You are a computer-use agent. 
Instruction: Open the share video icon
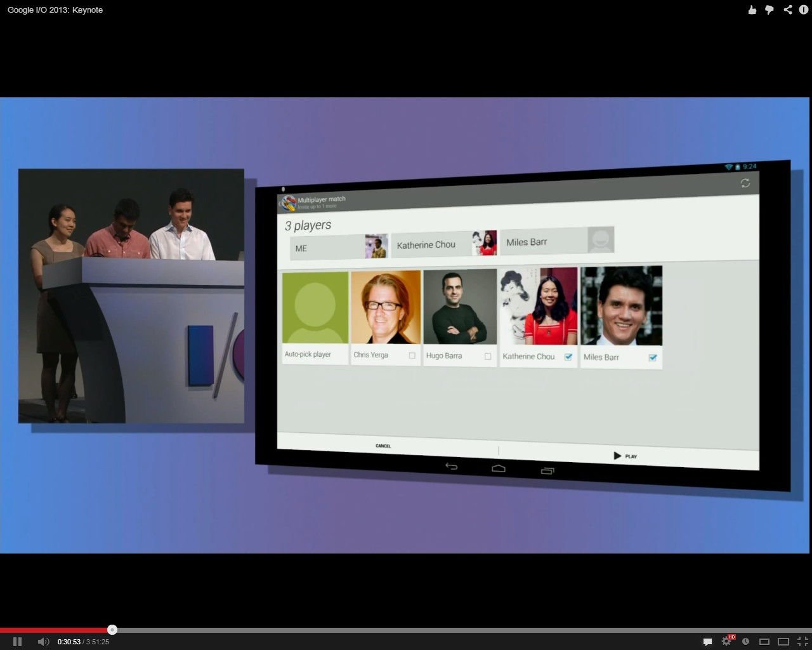click(788, 10)
